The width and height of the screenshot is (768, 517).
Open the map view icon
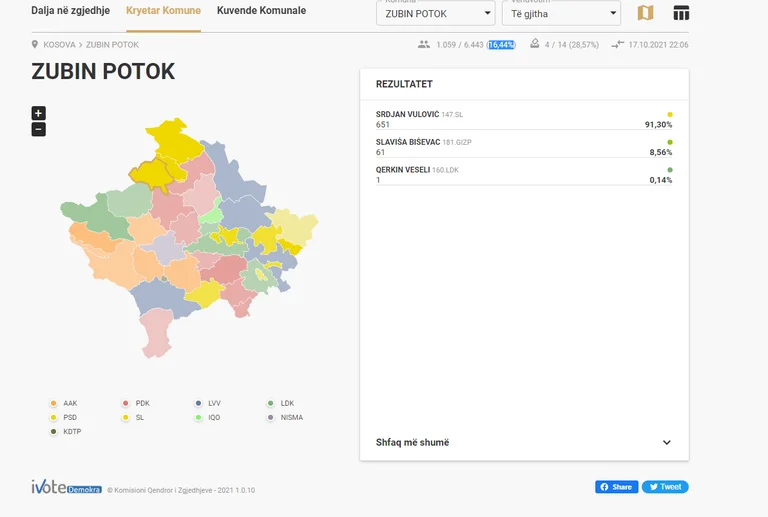646,13
